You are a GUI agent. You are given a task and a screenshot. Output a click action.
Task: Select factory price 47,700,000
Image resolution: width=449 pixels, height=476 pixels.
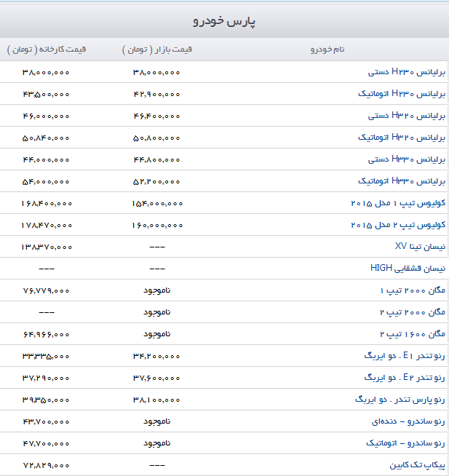(46, 444)
